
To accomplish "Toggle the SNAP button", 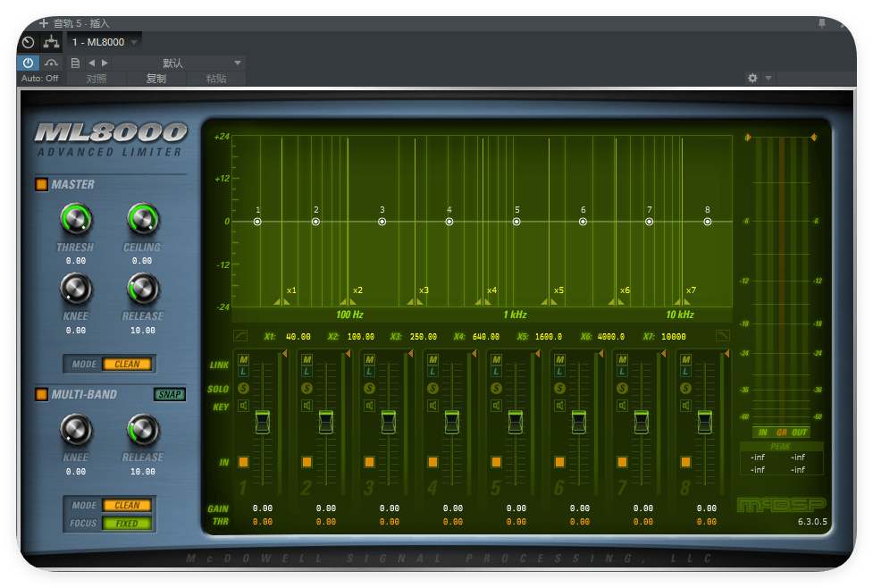I will [169, 394].
